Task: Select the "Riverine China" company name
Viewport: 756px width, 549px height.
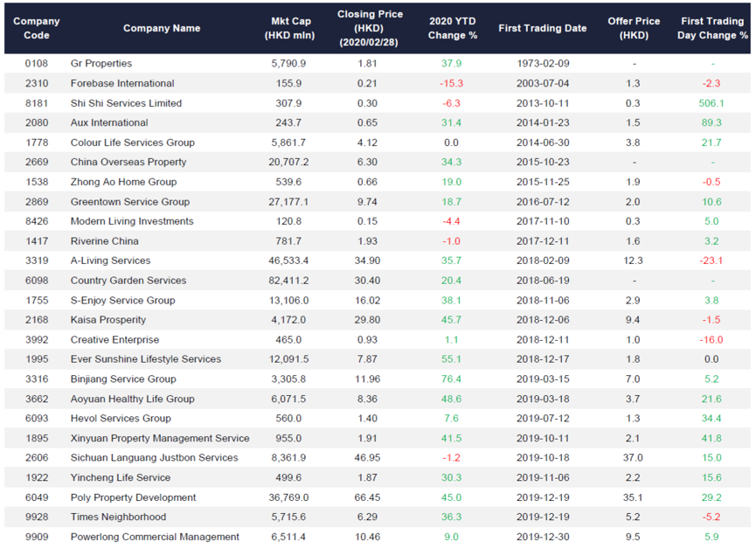Action: click(x=105, y=240)
